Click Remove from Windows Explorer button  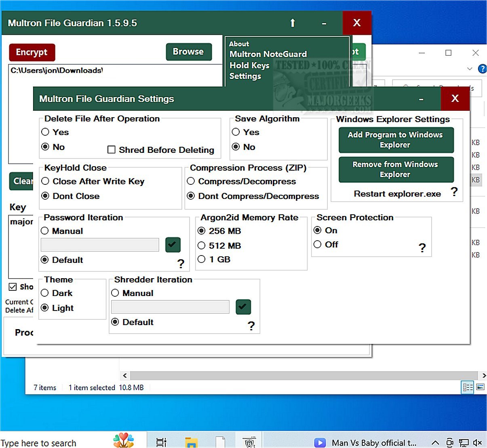[x=396, y=169]
